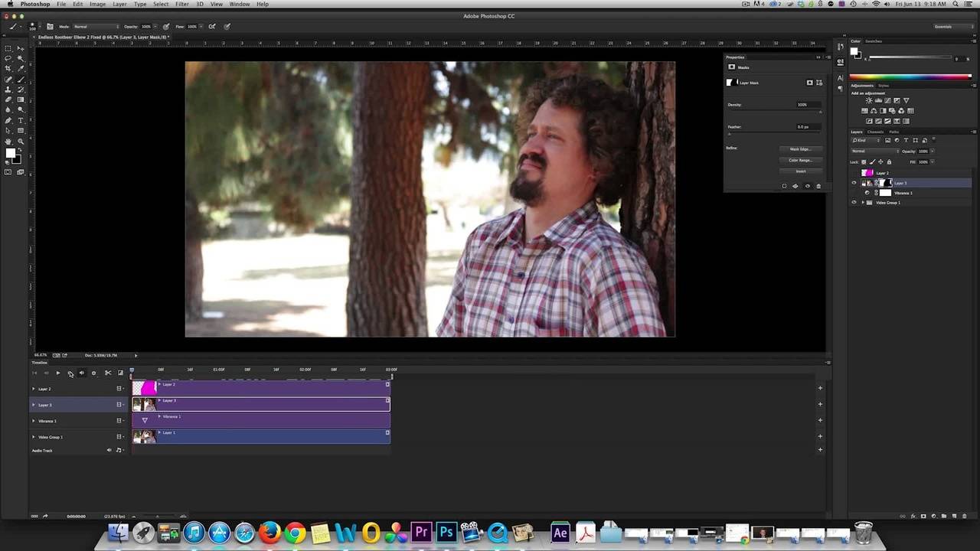The image size is (980, 551).
Task: Toggle Video Group 1 visibility
Action: coord(854,203)
